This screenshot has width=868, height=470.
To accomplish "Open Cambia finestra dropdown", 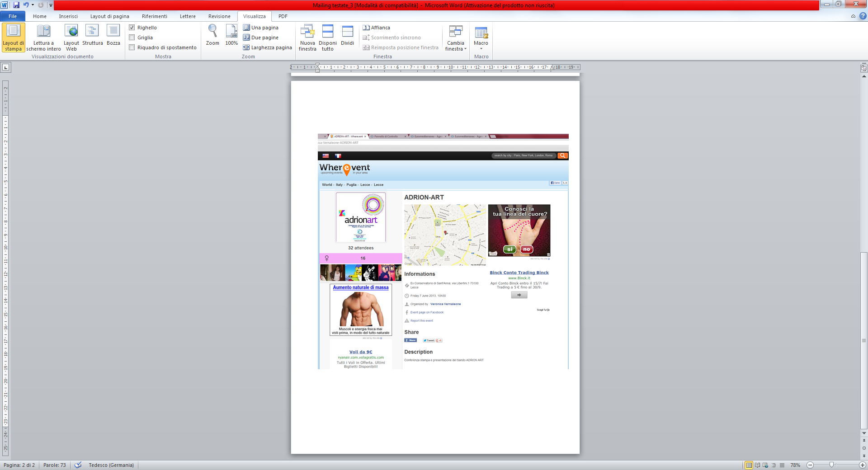I will (456, 38).
